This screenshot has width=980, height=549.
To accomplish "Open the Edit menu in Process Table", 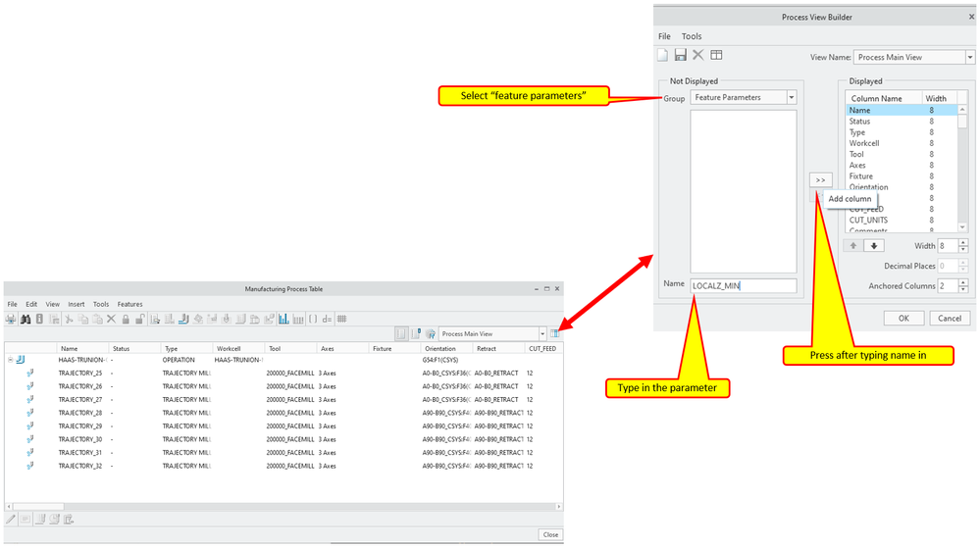I will tap(31, 304).
